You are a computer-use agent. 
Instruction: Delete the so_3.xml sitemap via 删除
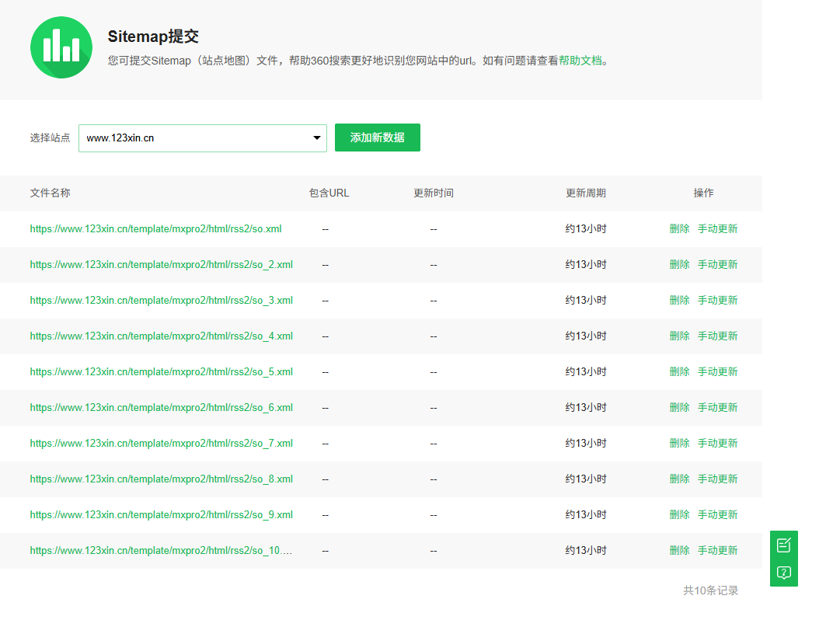coord(679,301)
